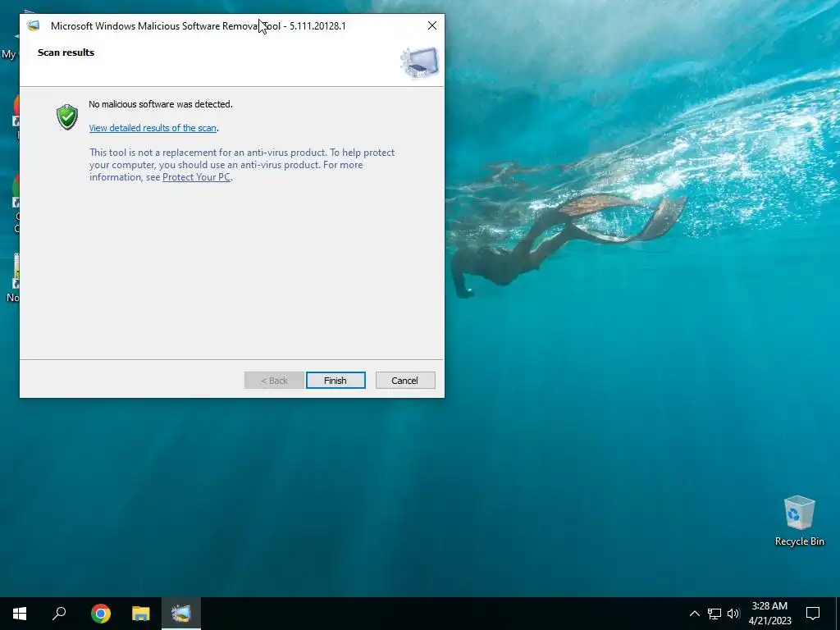The width and height of the screenshot is (840, 630).
Task: Select the Recycle Bin desktop icon
Action: coord(799,520)
